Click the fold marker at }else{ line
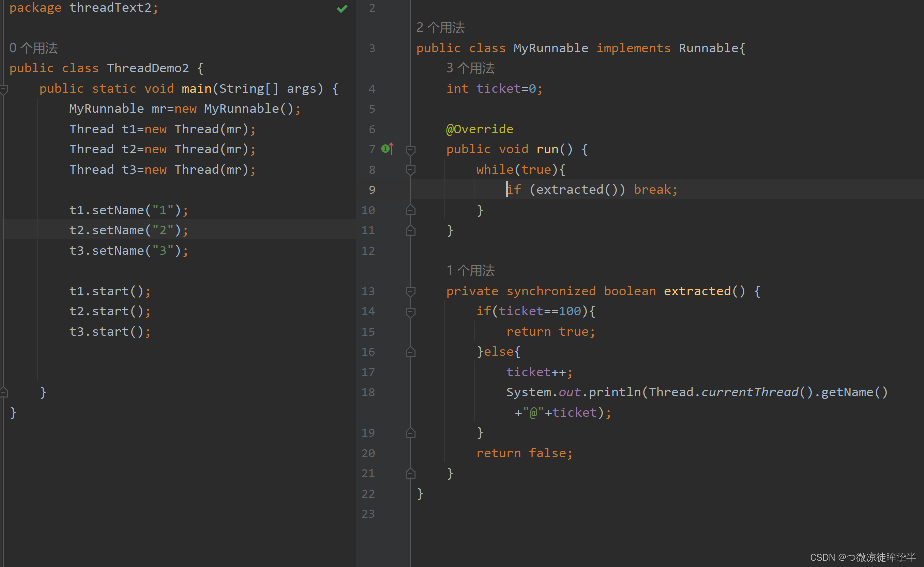This screenshot has height=567, width=924. click(411, 352)
